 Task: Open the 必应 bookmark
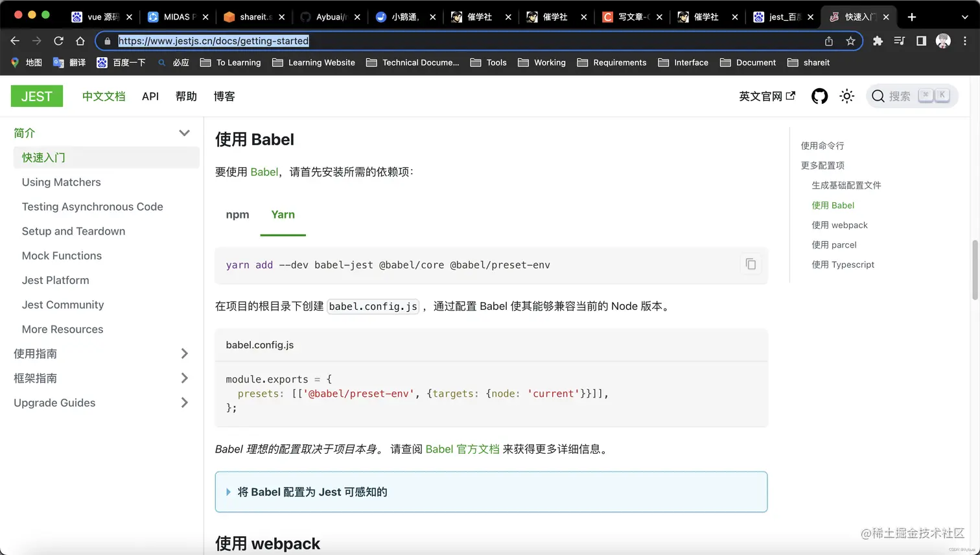coord(173,62)
